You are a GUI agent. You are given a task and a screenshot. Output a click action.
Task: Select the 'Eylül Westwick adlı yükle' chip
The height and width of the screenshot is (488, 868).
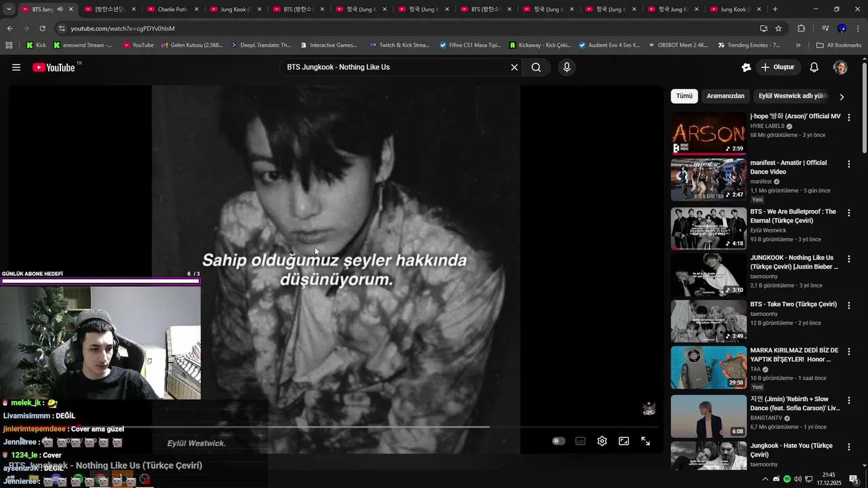click(x=792, y=96)
